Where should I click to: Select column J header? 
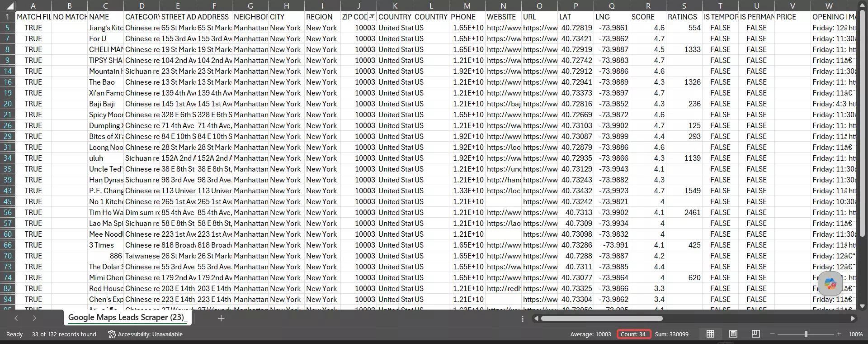[359, 6]
